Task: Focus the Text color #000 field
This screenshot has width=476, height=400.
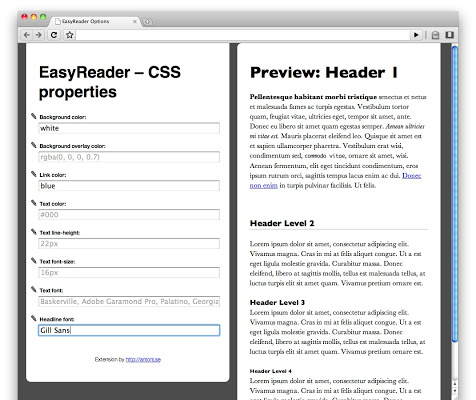Action: click(129, 215)
